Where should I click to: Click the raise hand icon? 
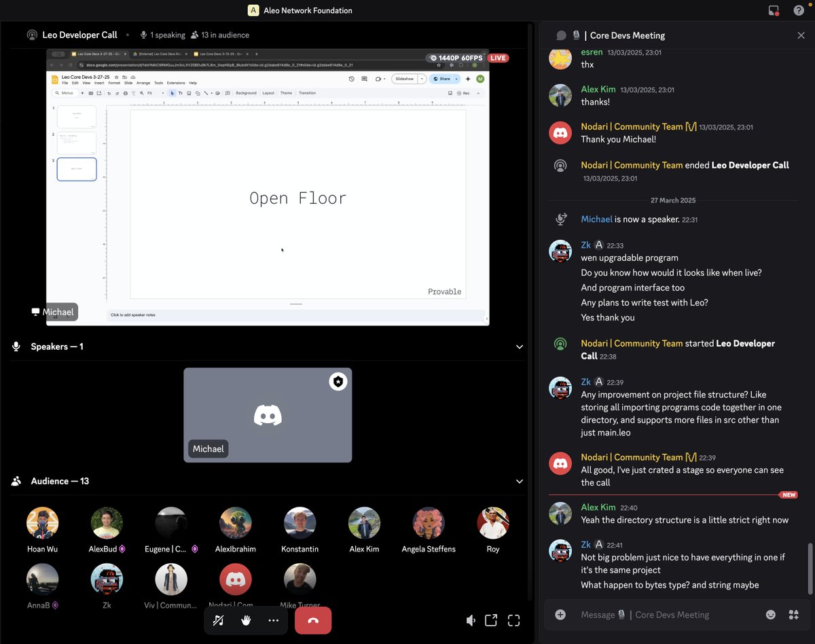pos(246,620)
